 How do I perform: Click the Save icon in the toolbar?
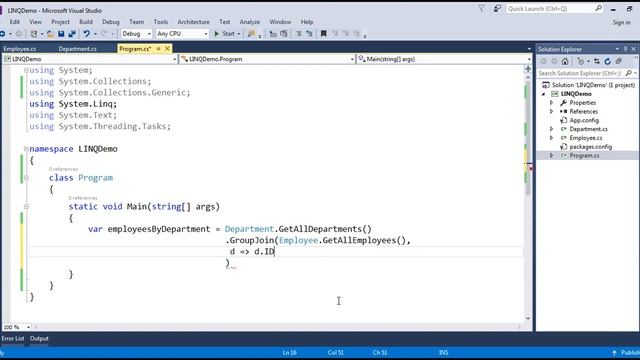point(61,34)
